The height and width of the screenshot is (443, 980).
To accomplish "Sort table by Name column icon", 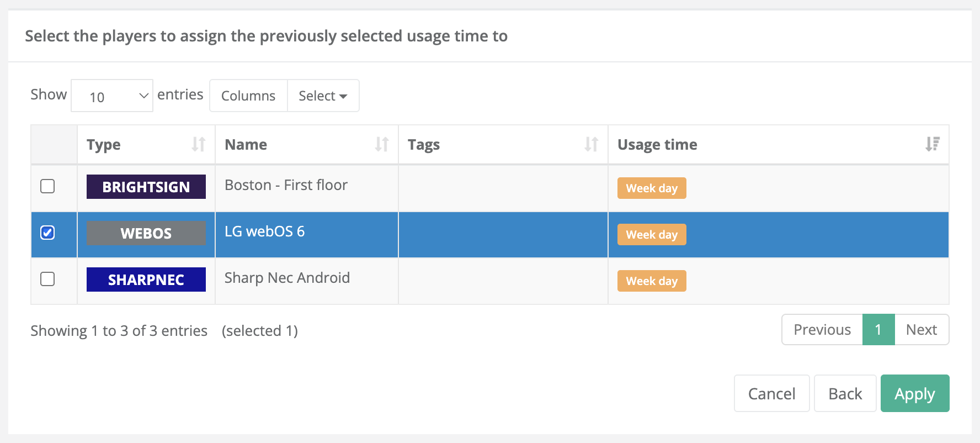I will [x=381, y=144].
